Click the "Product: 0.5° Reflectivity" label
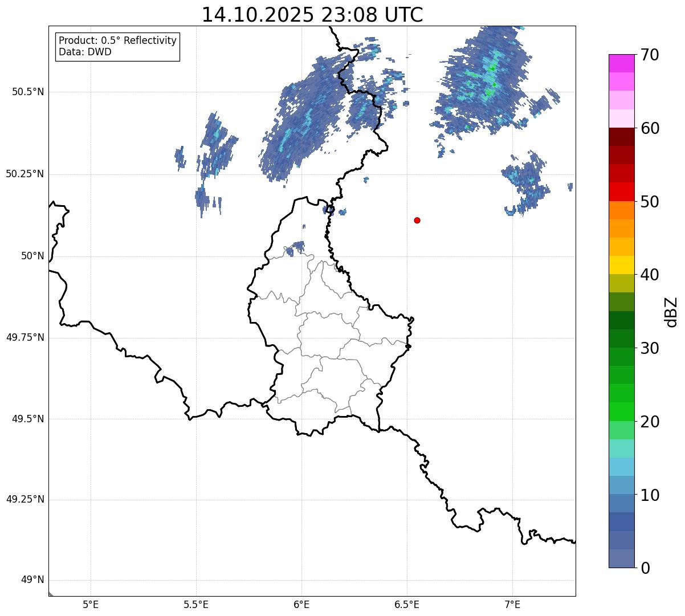The image size is (685, 616). 117,40
